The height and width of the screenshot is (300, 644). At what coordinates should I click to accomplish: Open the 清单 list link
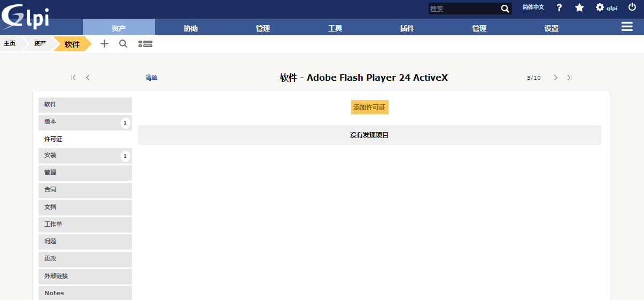click(151, 78)
